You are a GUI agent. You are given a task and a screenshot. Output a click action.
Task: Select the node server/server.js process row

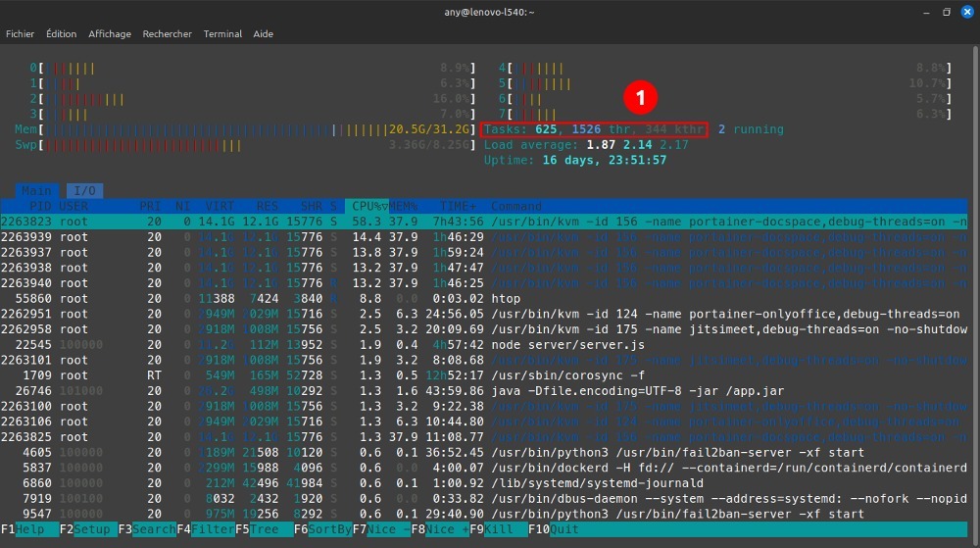[x=484, y=345]
